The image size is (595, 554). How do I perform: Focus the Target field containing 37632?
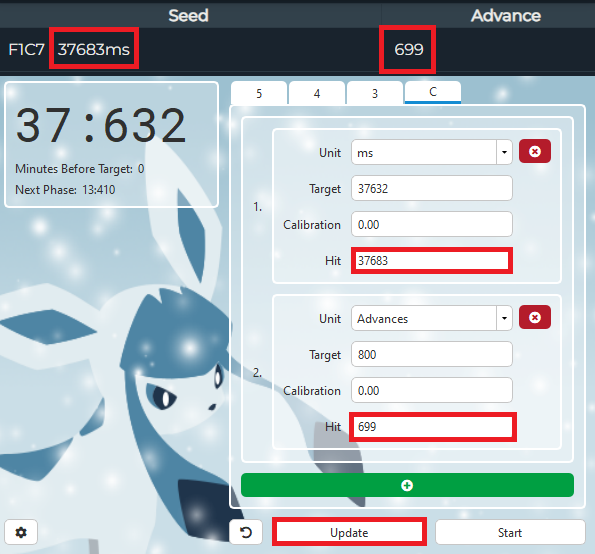tap(432, 188)
